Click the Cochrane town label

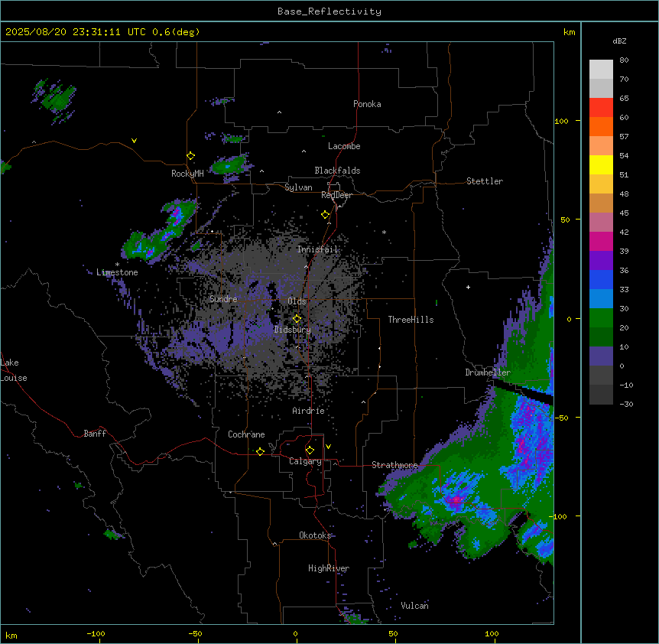(246, 434)
